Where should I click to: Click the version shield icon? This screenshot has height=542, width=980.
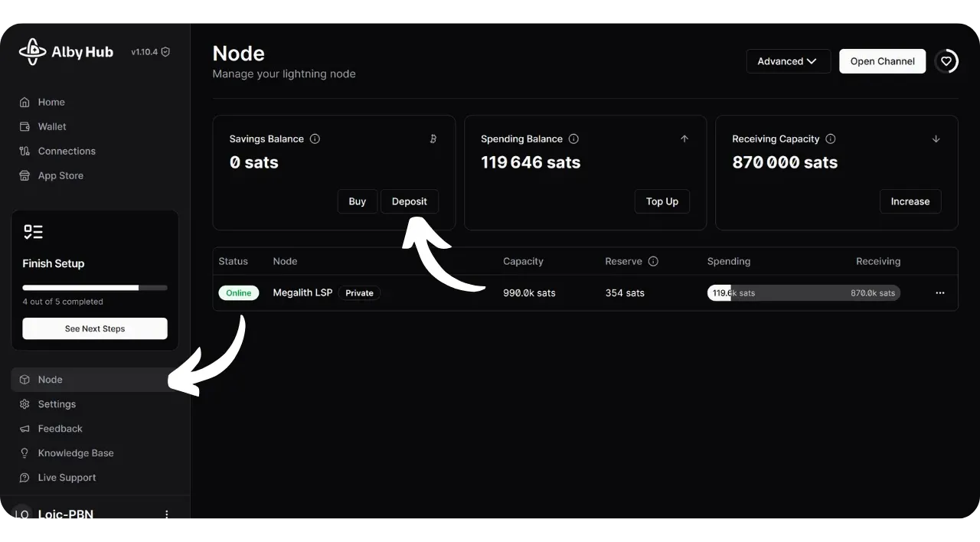(165, 52)
